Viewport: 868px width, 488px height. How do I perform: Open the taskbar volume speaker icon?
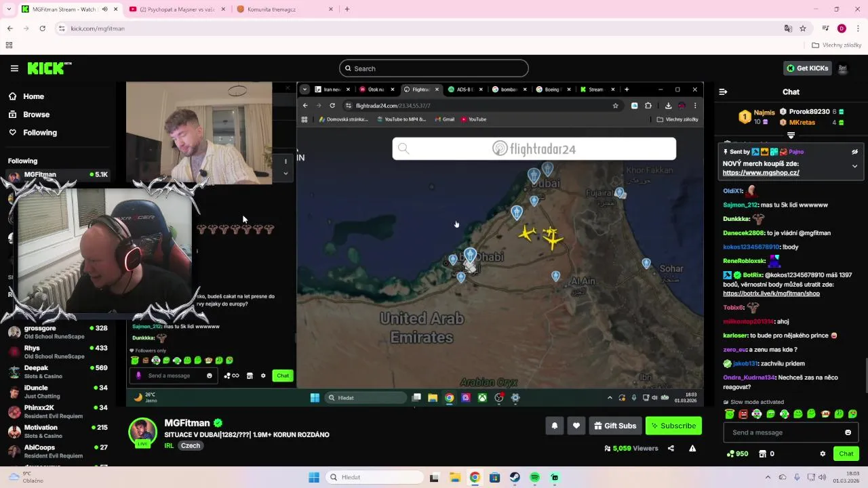point(823,477)
